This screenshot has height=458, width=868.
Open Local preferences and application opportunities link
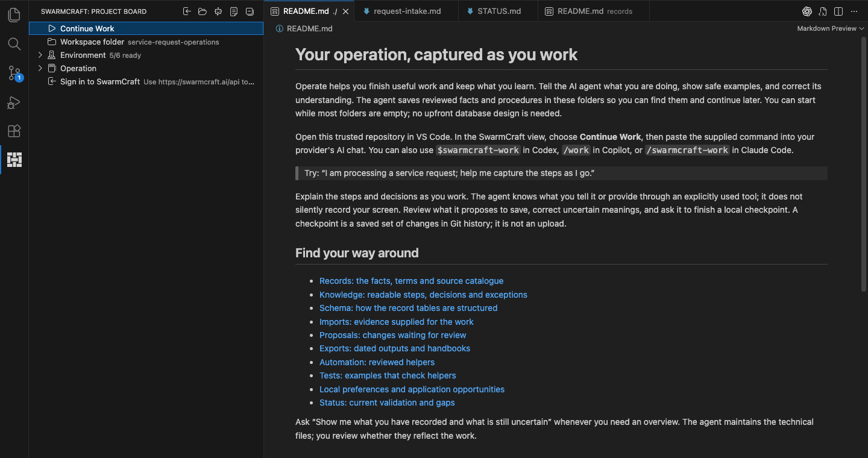click(x=412, y=389)
